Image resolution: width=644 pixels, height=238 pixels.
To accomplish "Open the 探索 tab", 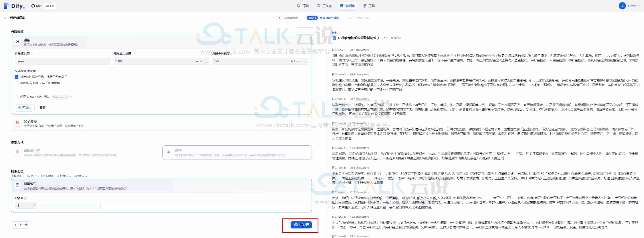I will [x=303, y=6].
